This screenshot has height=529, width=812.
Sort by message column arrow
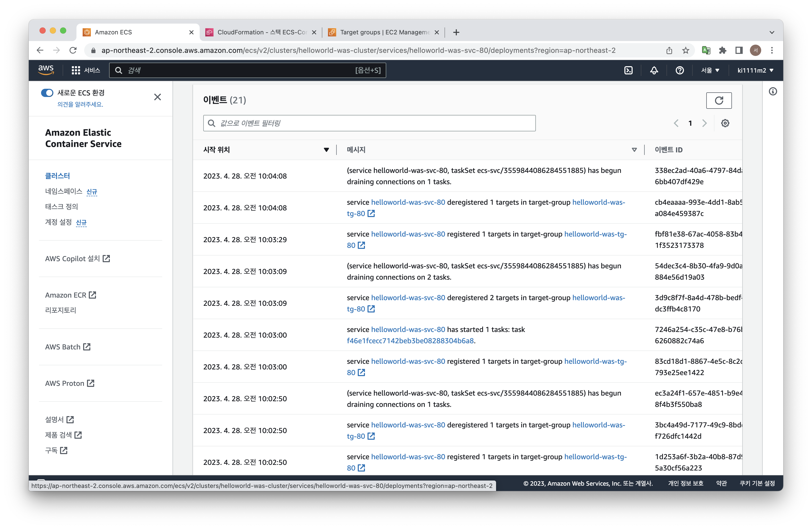coord(634,150)
